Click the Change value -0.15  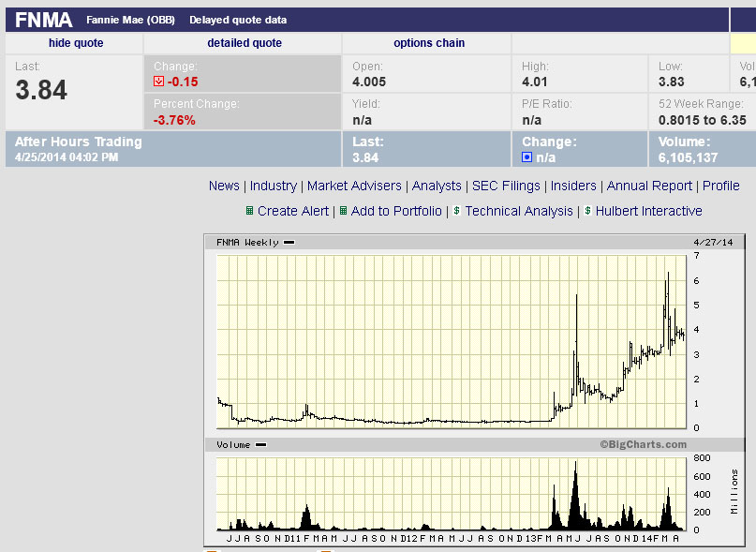click(183, 82)
